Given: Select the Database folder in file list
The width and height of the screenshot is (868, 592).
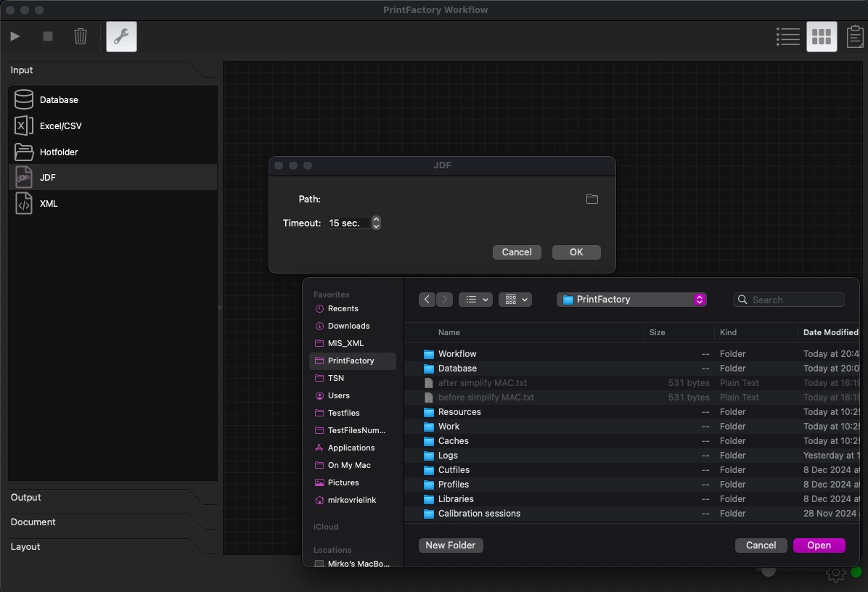Looking at the screenshot, I should pyautogui.click(x=632, y=369).
